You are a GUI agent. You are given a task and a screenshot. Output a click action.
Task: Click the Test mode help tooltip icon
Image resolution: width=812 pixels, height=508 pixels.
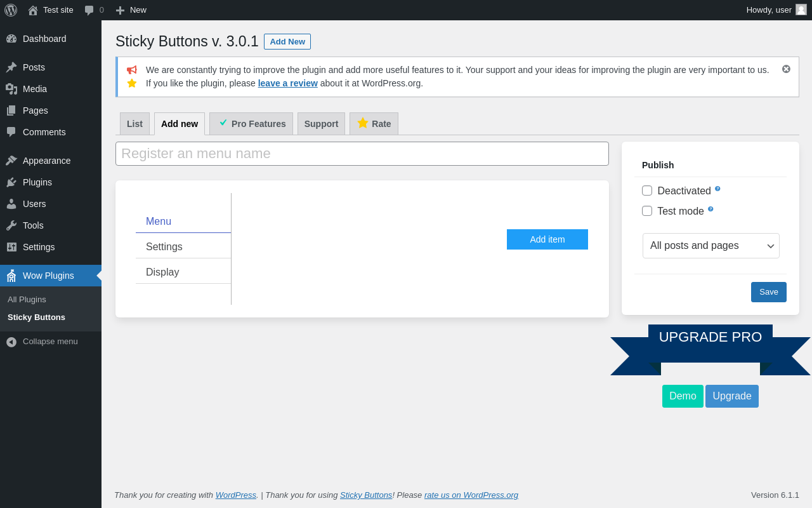[x=710, y=209]
